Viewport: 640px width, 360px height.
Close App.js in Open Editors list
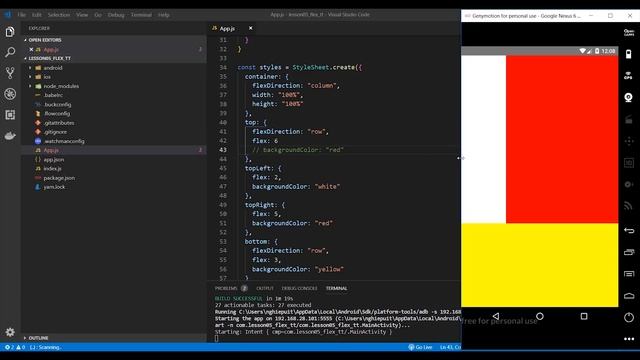tap(31, 49)
